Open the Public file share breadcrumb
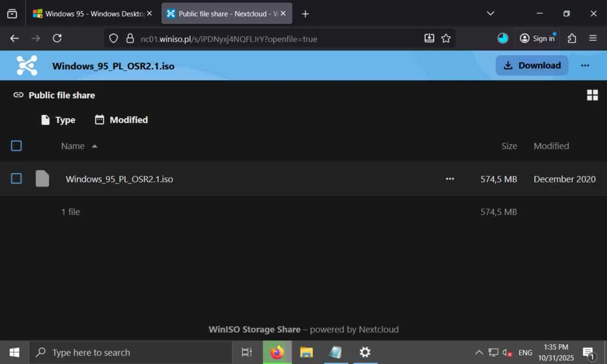 pos(54,95)
